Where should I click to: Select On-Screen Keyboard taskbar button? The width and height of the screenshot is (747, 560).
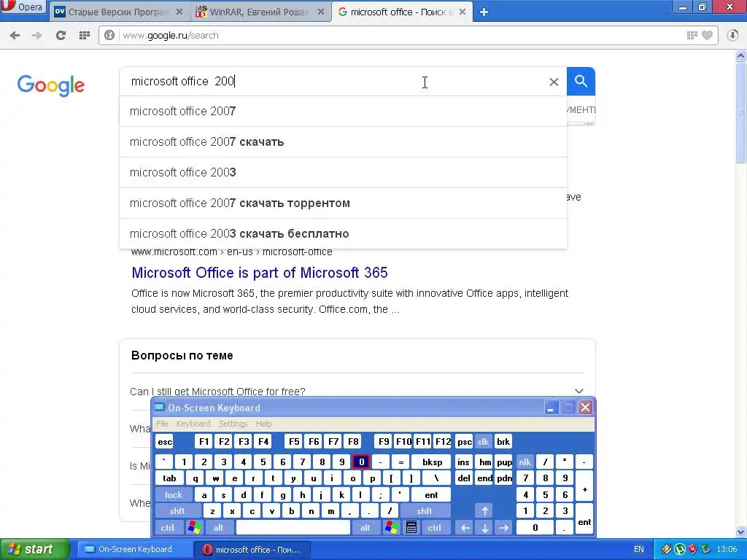pyautogui.click(x=134, y=550)
